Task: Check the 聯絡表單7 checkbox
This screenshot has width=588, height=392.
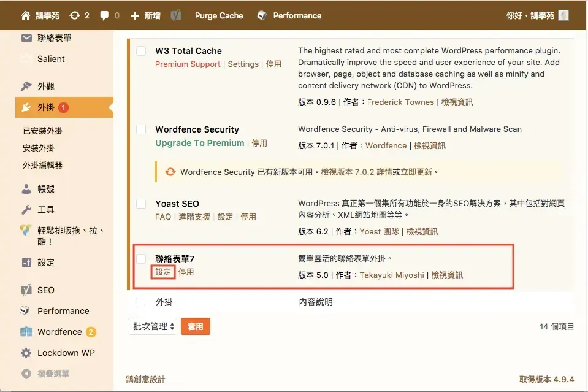Action: (141, 259)
